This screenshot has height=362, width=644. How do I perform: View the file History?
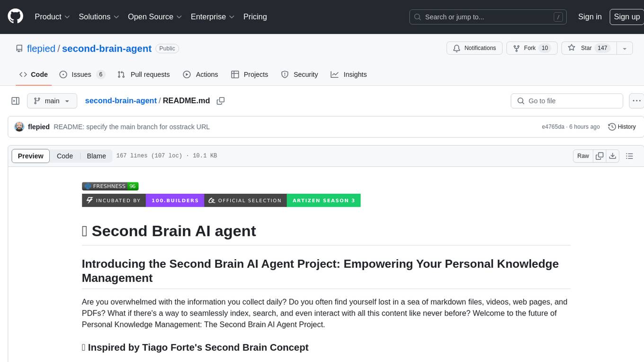[x=622, y=127]
